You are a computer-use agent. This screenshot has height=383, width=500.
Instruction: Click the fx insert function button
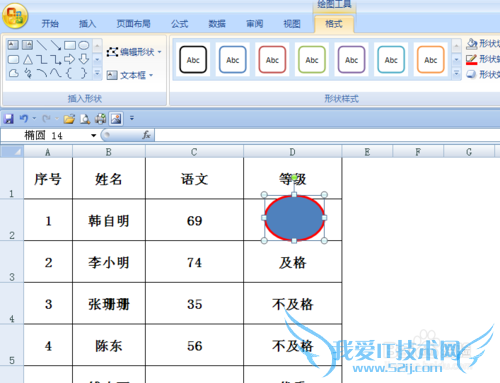click(146, 135)
